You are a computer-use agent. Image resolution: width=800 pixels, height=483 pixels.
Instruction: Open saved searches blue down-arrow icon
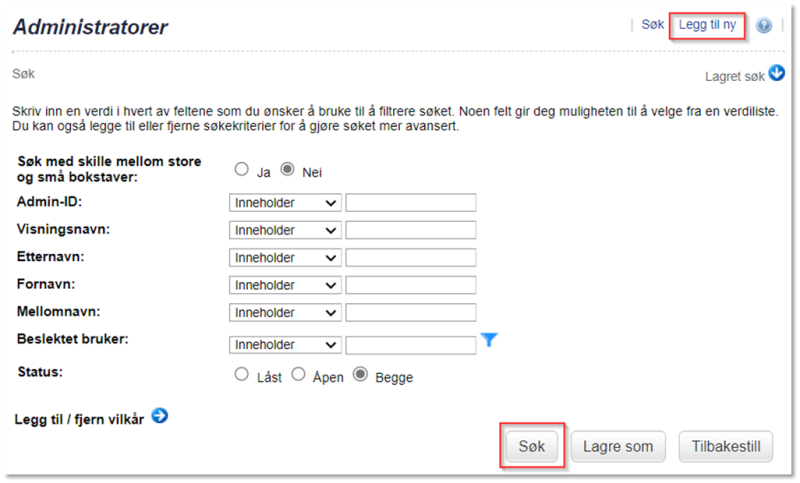coord(777,73)
